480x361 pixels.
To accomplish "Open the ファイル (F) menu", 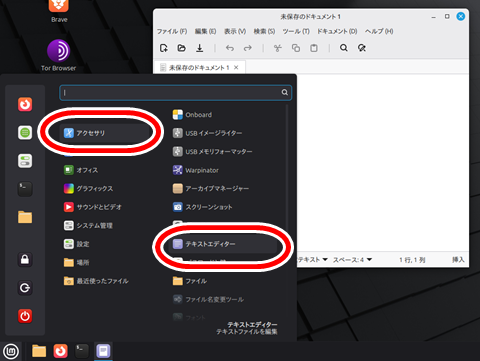I will (172, 31).
